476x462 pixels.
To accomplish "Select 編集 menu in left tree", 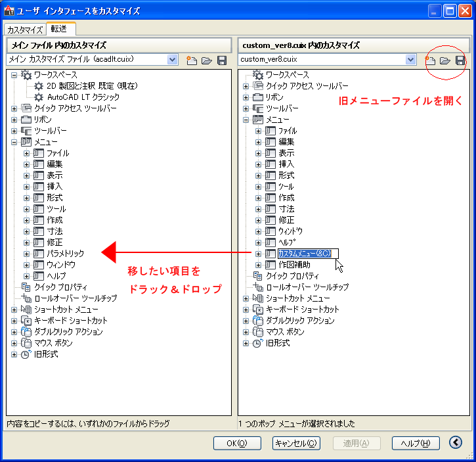I will (x=54, y=164).
